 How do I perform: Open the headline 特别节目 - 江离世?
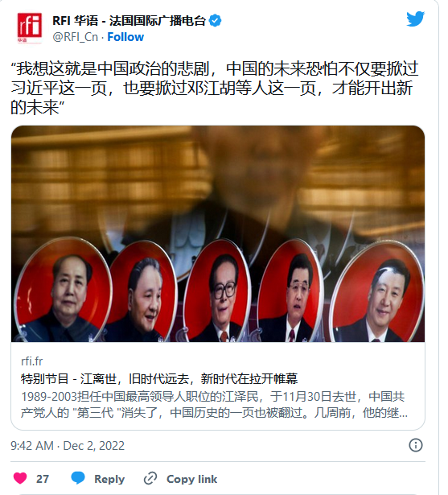coord(159,378)
